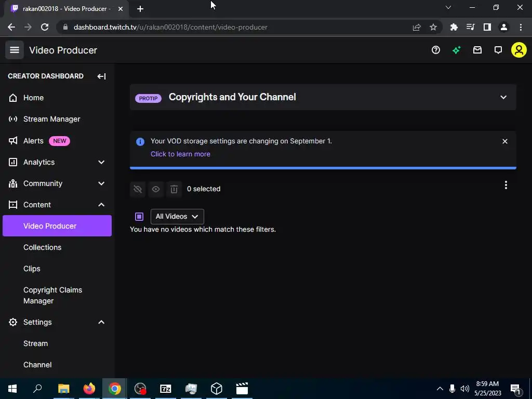
Task: Open Copyright Claims Manager
Action: click(52, 296)
